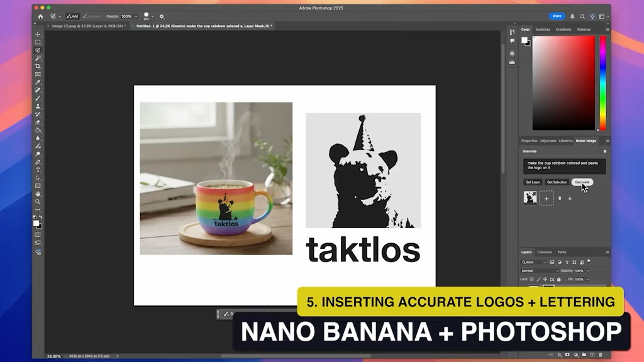Click the delete layer trash icon

pyautogui.click(x=601, y=355)
